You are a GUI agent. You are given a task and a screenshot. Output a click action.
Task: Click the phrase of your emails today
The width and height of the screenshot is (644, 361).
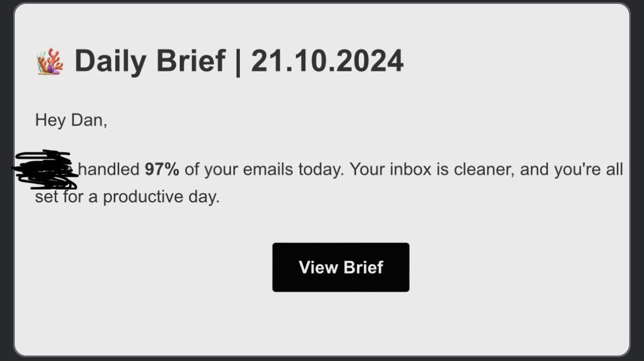(x=264, y=169)
